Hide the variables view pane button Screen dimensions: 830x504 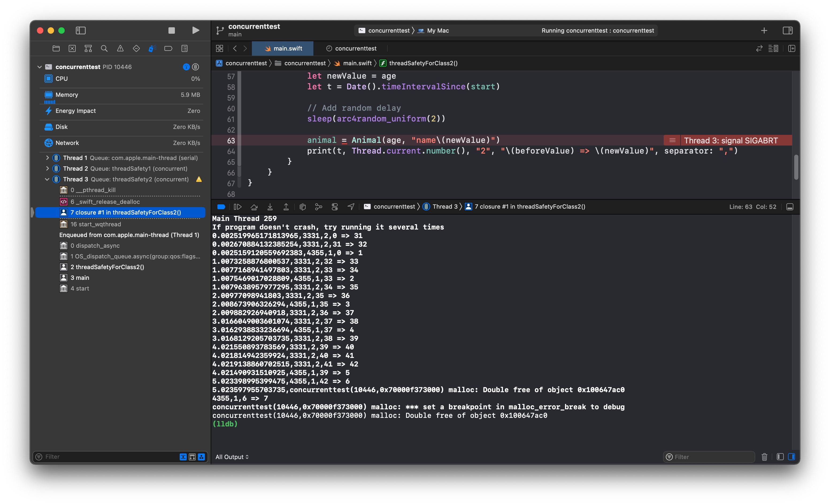coord(780,456)
